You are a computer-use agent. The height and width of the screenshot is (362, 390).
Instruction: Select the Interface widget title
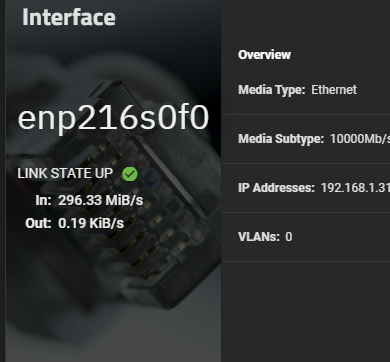[x=69, y=17]
